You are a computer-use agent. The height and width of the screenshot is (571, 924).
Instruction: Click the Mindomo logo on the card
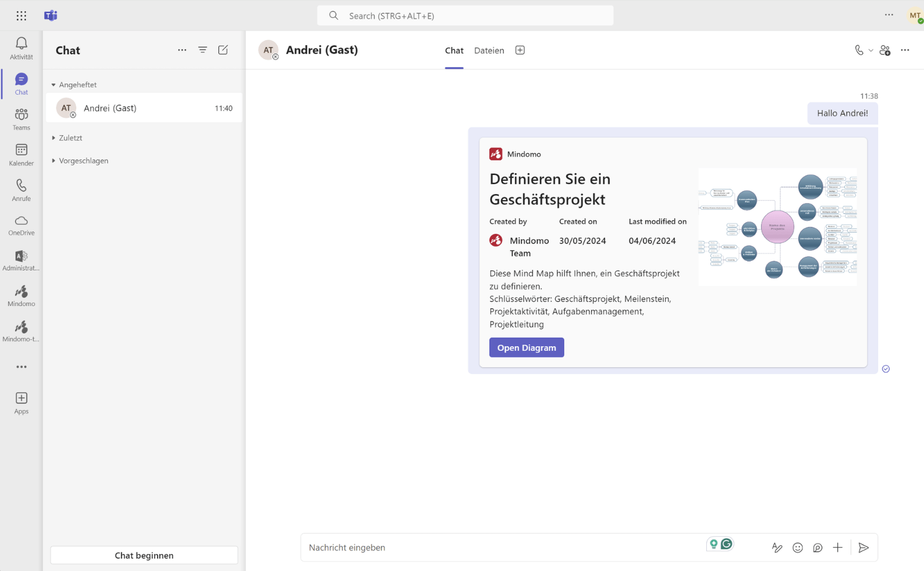[496, 154]
